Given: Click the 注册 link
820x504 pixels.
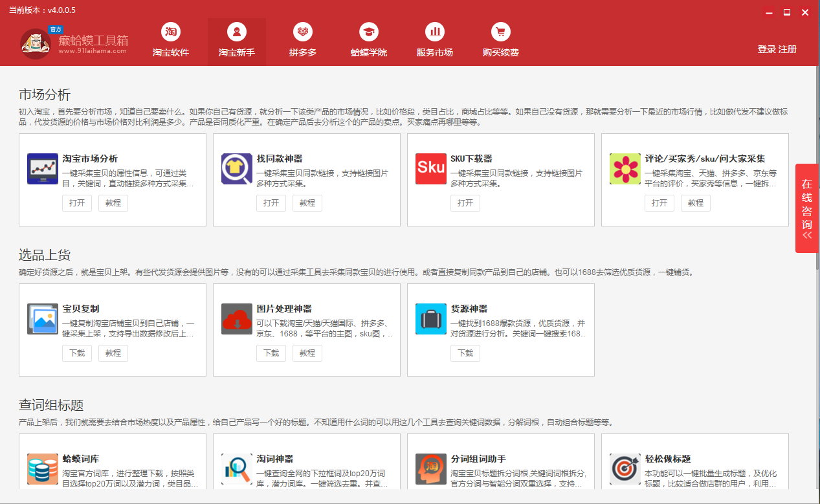Looking at the screenshot, I should (788, 49).
